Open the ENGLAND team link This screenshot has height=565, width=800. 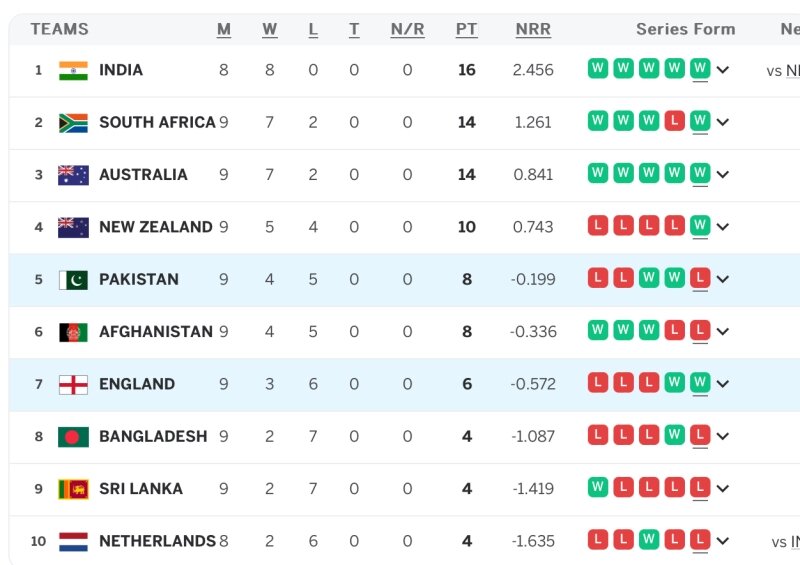[x=137, y=384]
